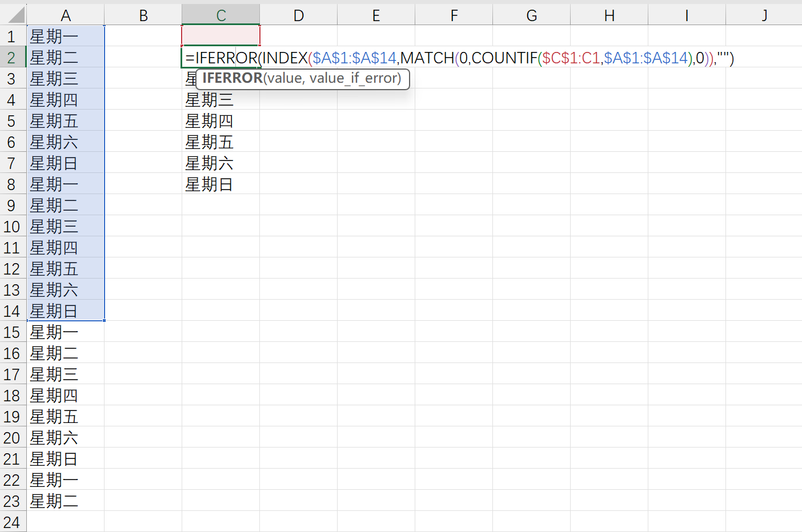802x532 pixels.
Task: Select column A header
Action: coord(66,15)
